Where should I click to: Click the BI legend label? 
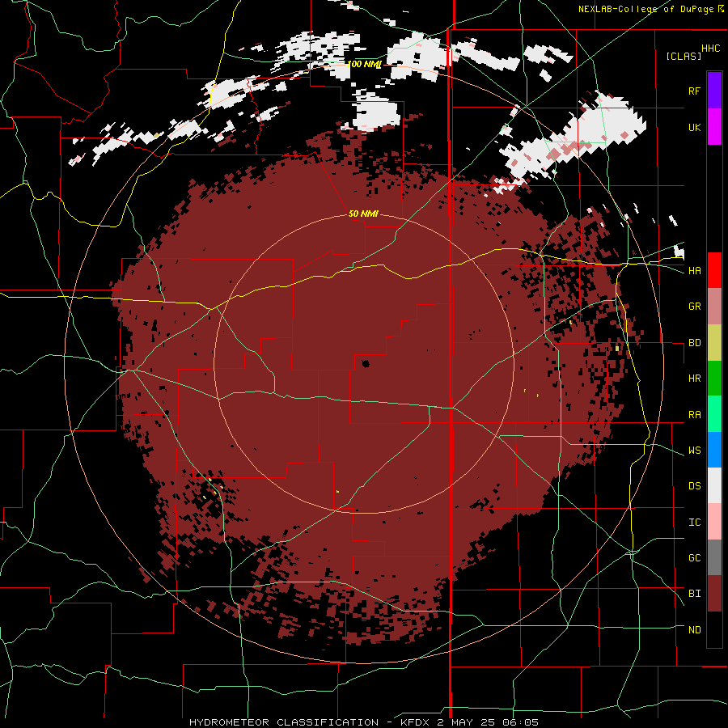coord(694,594)
